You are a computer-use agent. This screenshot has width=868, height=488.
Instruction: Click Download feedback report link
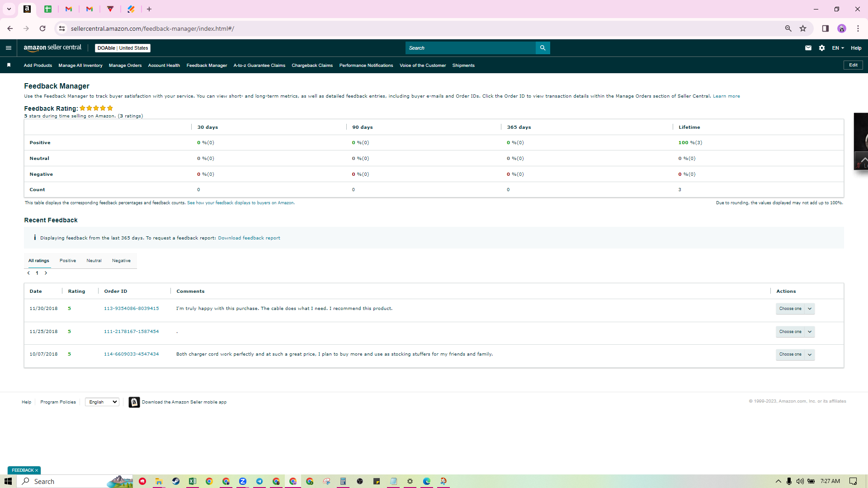(249, 238)
